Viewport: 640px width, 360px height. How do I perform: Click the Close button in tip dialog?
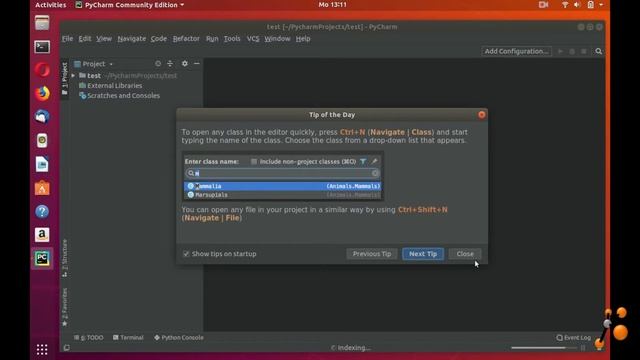point(465,254)
